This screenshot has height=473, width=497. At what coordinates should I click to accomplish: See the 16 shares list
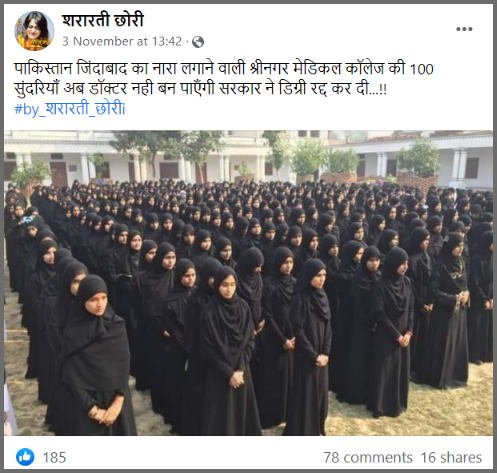451,457
